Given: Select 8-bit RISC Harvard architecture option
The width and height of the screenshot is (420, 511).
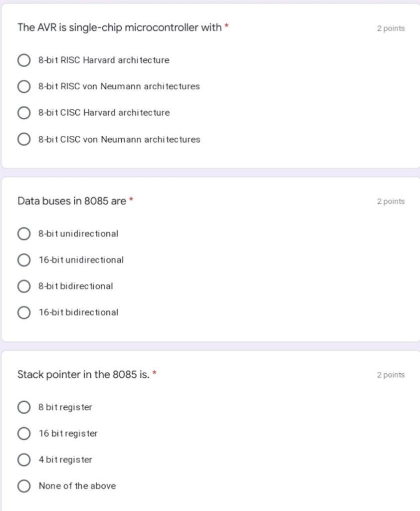Looking at the screenshot, I should tap(24, 60).
